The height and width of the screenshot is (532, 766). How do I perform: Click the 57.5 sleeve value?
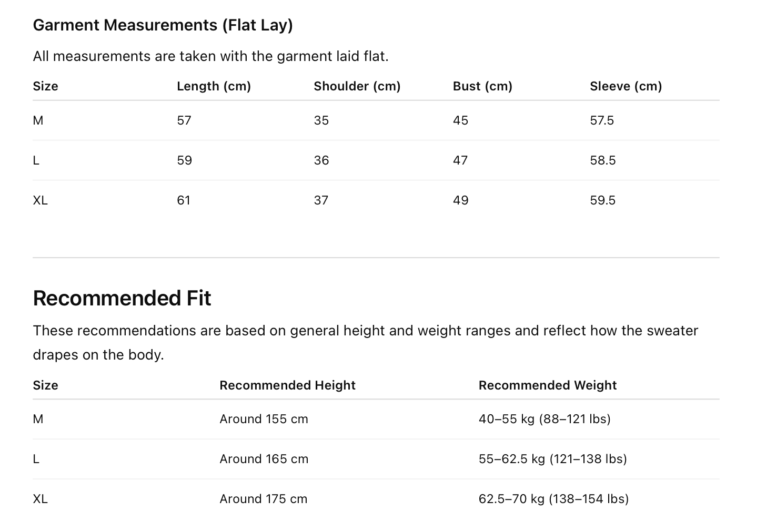[x=602, y=120]
